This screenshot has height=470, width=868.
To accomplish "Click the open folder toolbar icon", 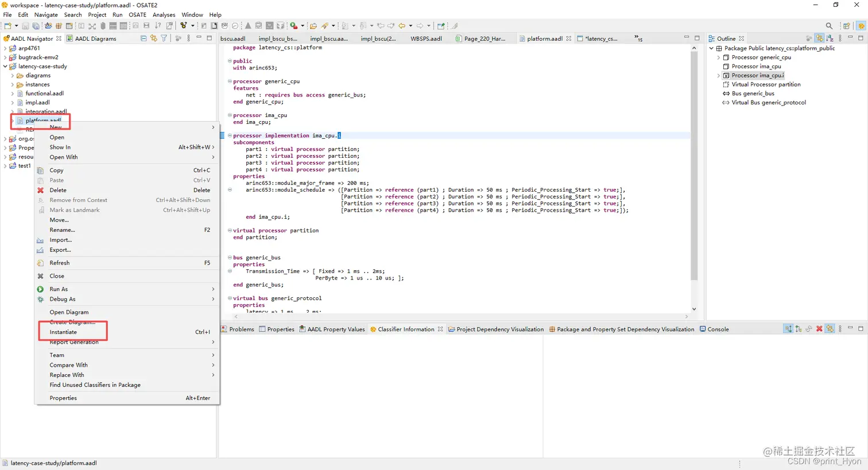I will coord(313,26).
